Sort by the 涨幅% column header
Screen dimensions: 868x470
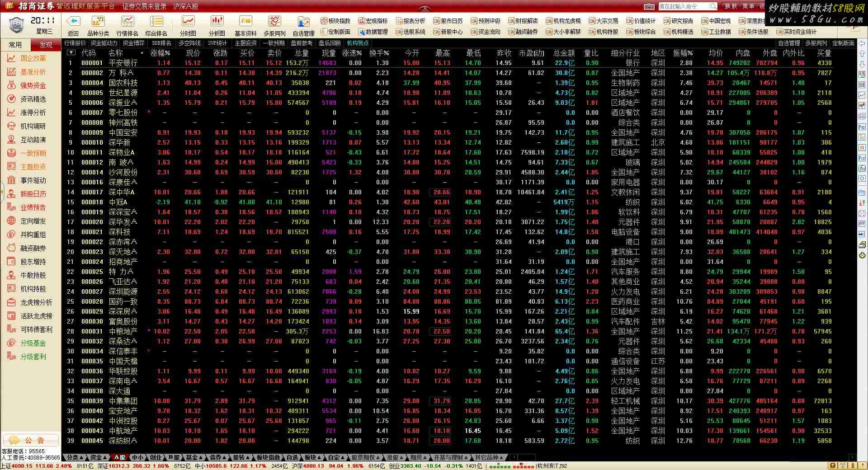(x=160, y=53)
